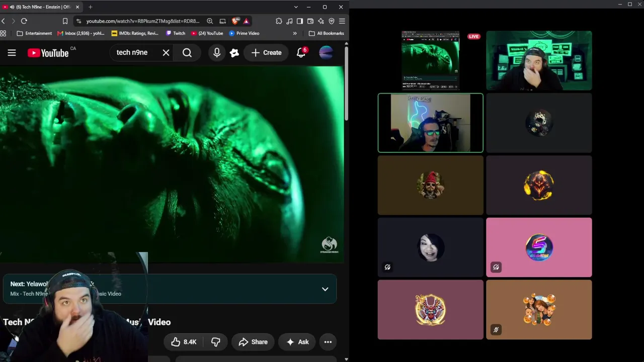
Task: Click the green-tinted YouTube video player
Action: (x=172, y=164)
